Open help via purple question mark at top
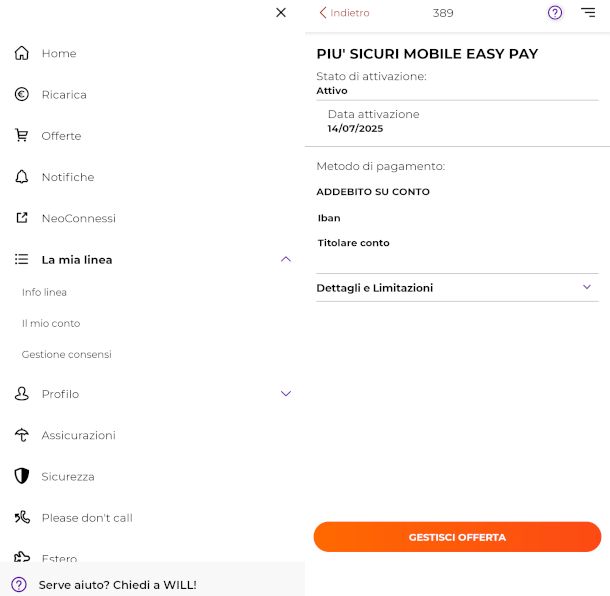This screenshot has width=610, height=596. (x=555, y=13)
